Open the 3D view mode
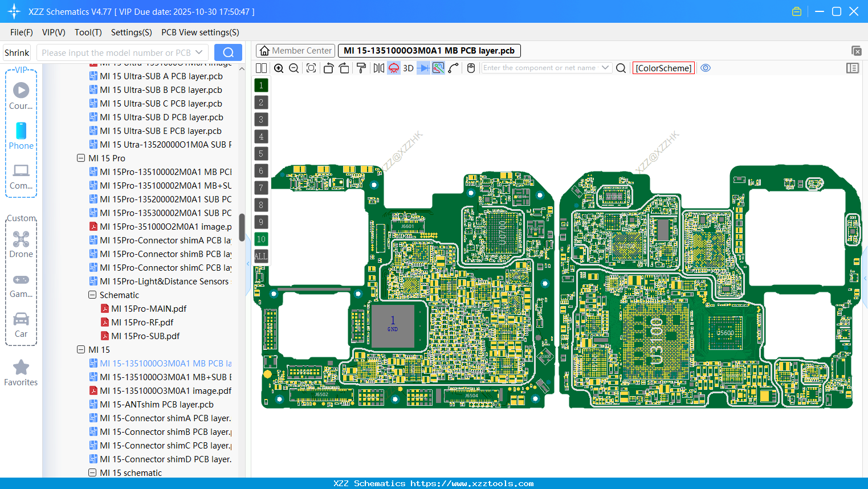This screenshot has height=489, width=868. click(x=408, y=68)
